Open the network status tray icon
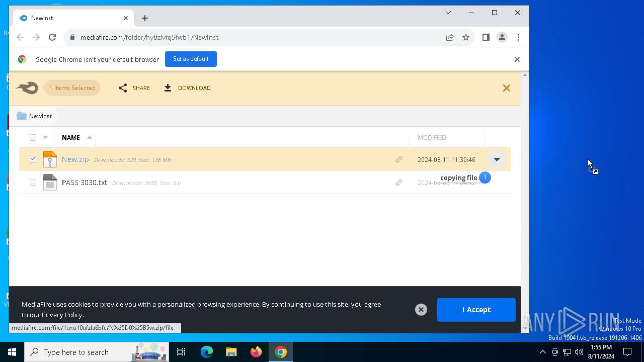 (567, 352)
